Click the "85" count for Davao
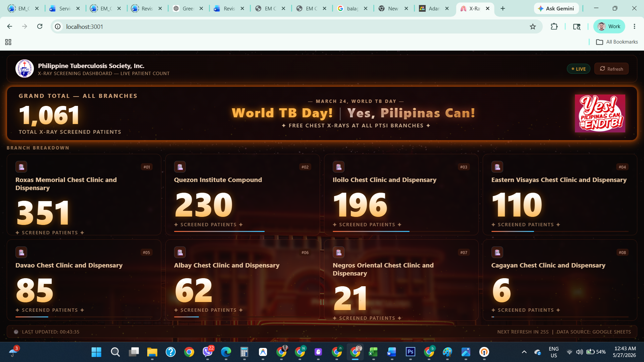 [35, 290]
